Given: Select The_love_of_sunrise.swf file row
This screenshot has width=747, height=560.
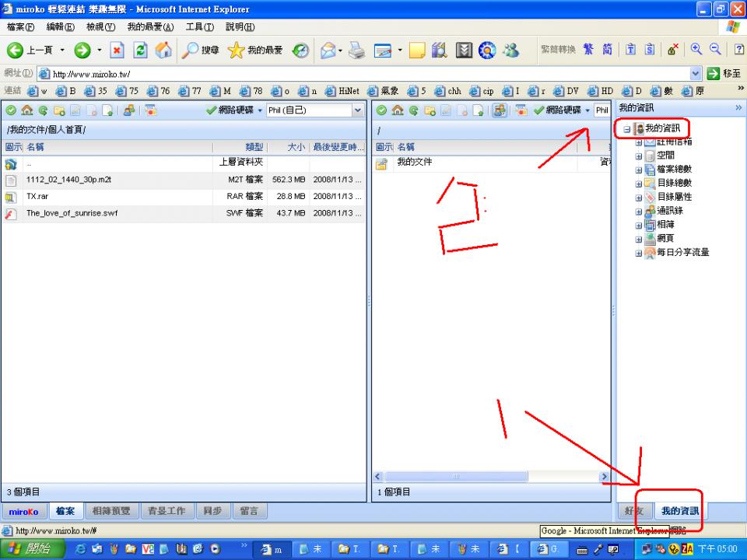Looking at the screenshot, I should (184, 213).
